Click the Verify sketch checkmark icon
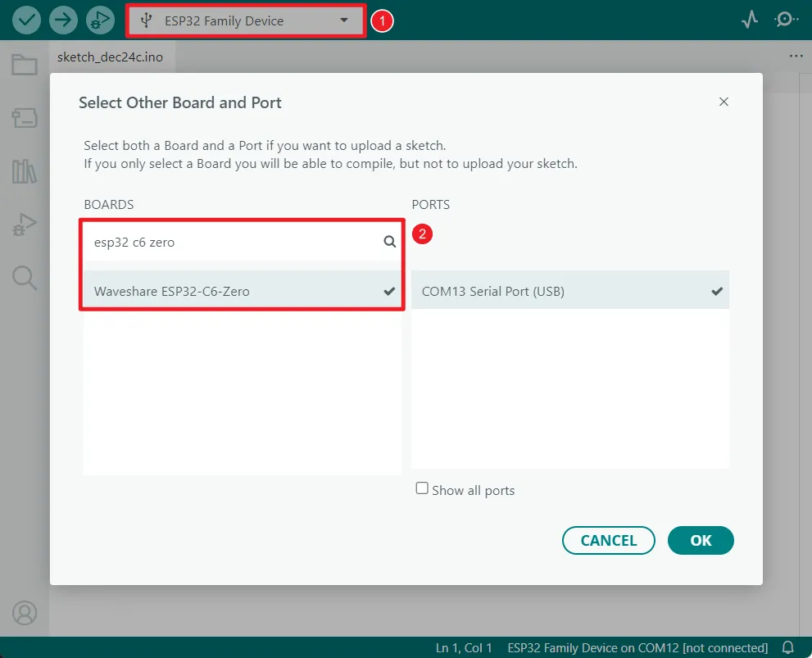Screen dimensions: 812x658 (25, 19)
